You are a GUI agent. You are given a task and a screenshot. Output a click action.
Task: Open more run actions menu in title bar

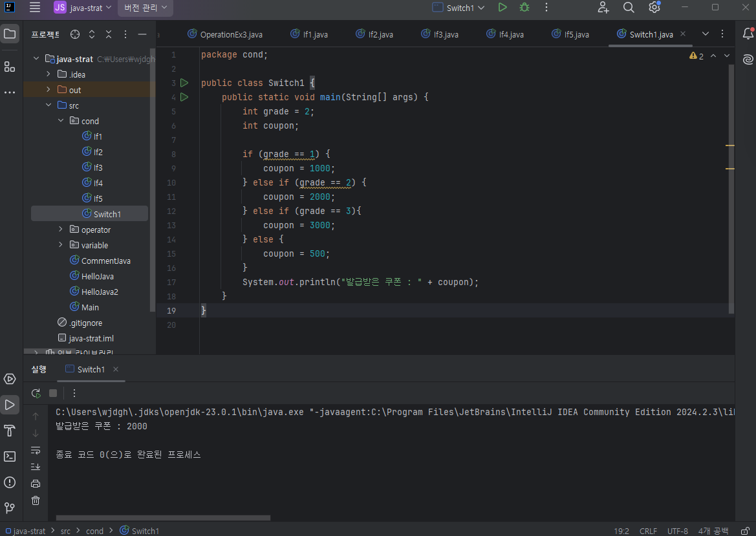[546, 7]
